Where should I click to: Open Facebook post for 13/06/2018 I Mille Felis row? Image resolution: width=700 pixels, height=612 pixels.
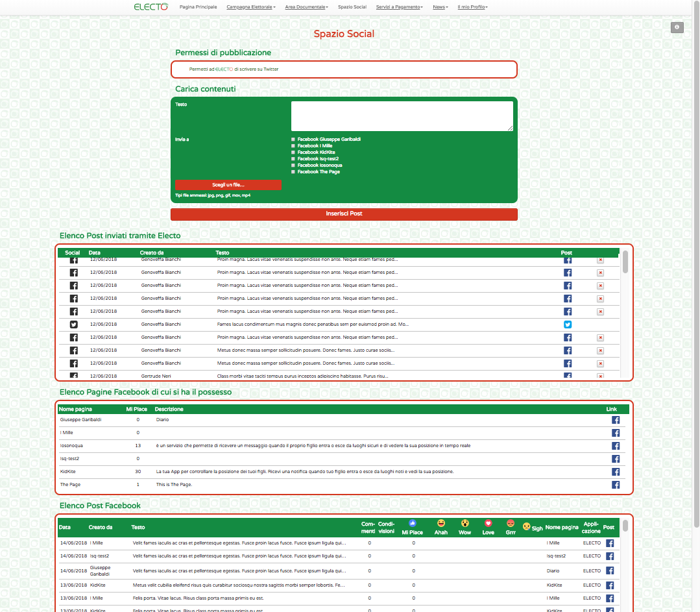[610, 598]
